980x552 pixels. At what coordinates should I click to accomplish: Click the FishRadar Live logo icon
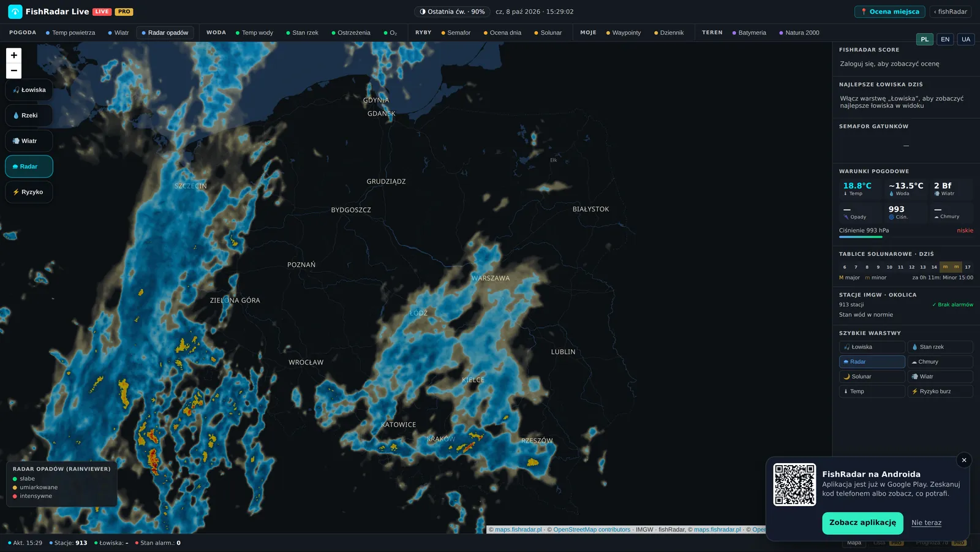click(15, 12)
